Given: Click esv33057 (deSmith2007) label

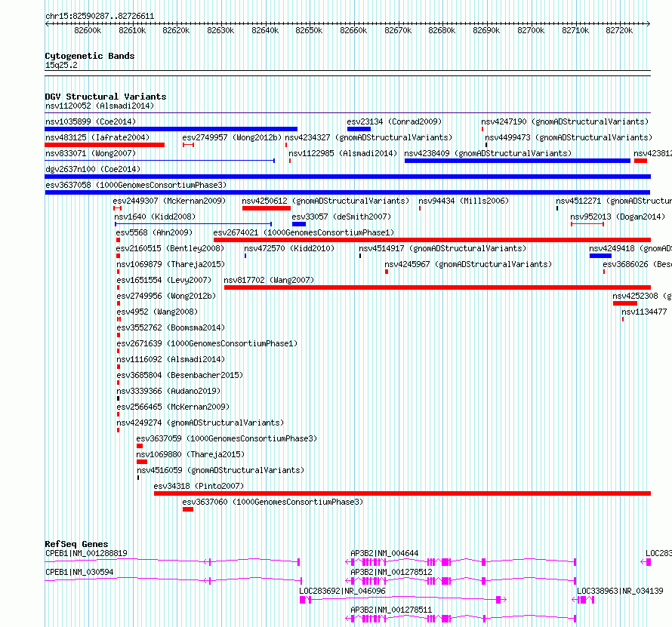Looking at the screenshot, I should (x=341, y=217).
